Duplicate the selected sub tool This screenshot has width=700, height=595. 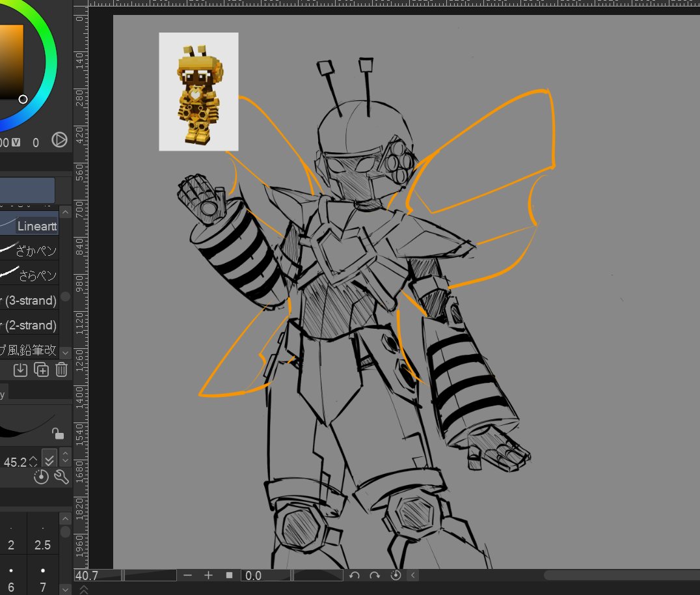41,370
